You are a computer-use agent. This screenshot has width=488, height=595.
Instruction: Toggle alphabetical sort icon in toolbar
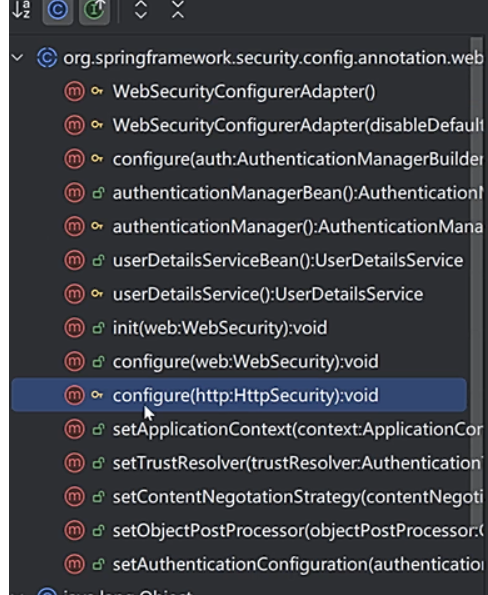point(21,9)
